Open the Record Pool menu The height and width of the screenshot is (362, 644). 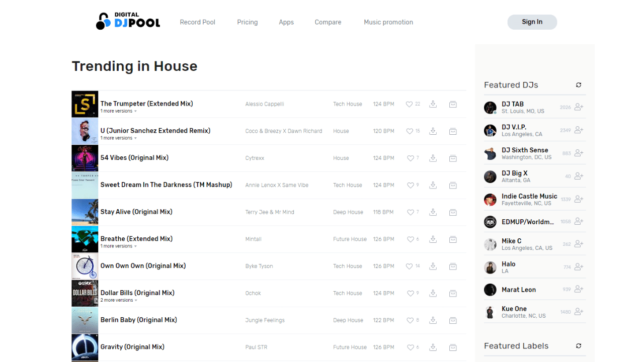(197, 22)
